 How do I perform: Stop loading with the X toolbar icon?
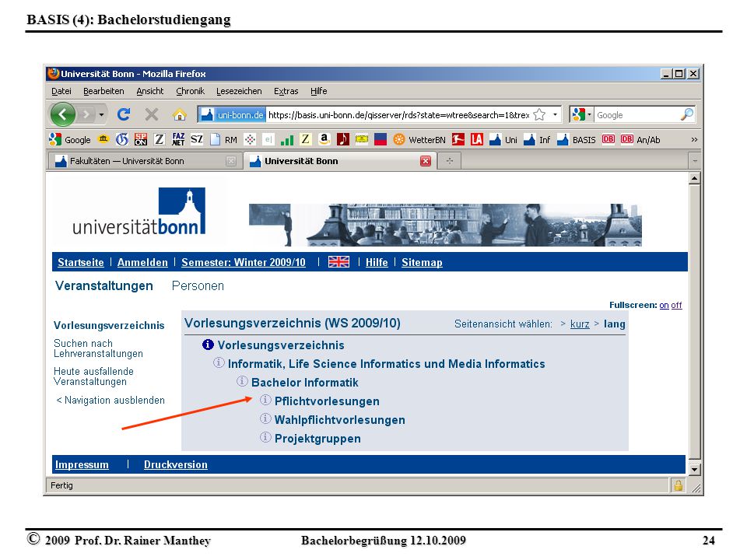point(152,114)
